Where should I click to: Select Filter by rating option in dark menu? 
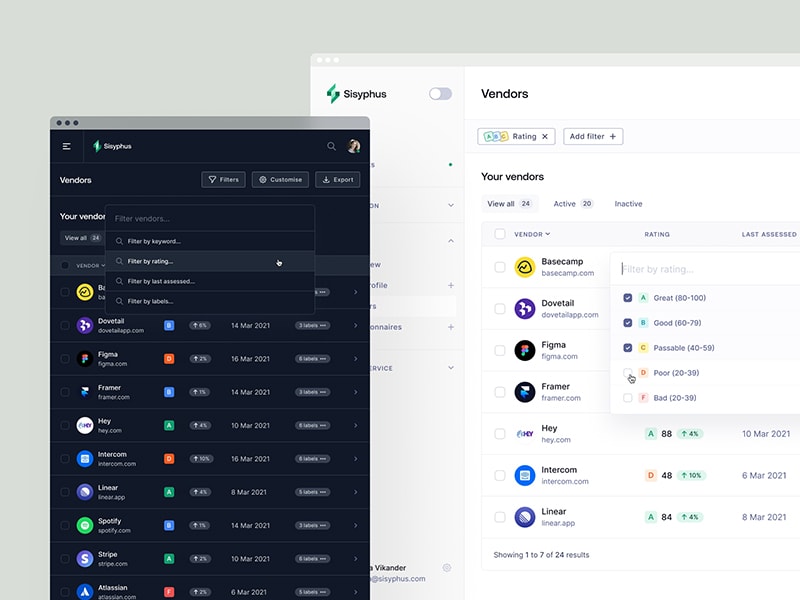click(x=210, y=261)
